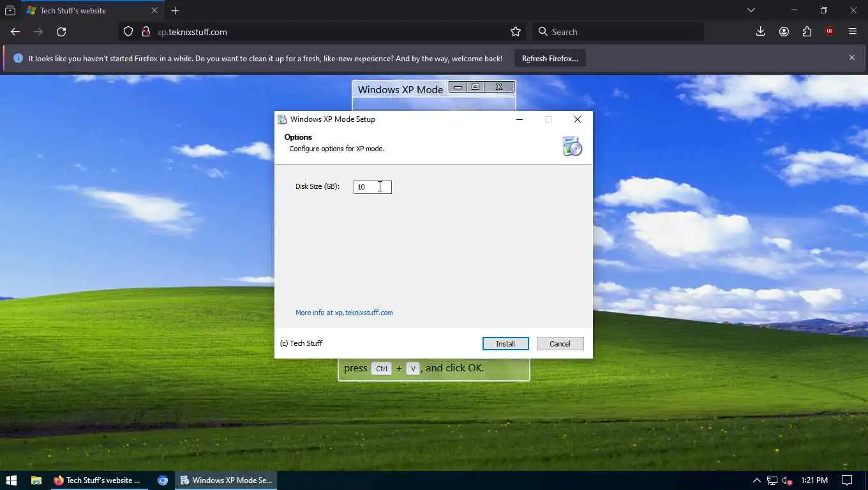Reload the current page

(x=61, y=32)
